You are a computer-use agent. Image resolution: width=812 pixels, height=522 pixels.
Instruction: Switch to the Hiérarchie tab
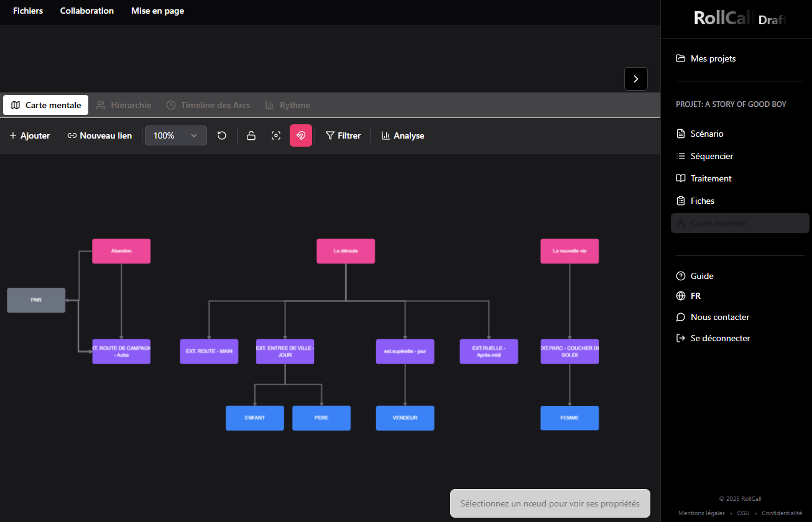coord(124,105)
